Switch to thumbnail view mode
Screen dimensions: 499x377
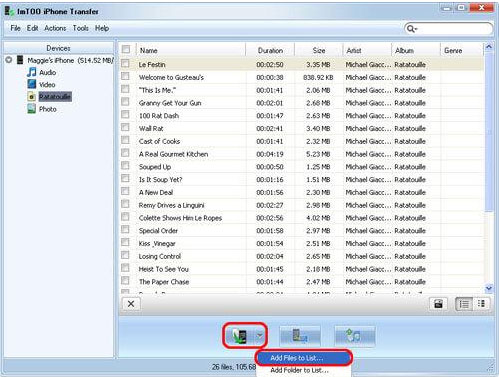point(481,304)
